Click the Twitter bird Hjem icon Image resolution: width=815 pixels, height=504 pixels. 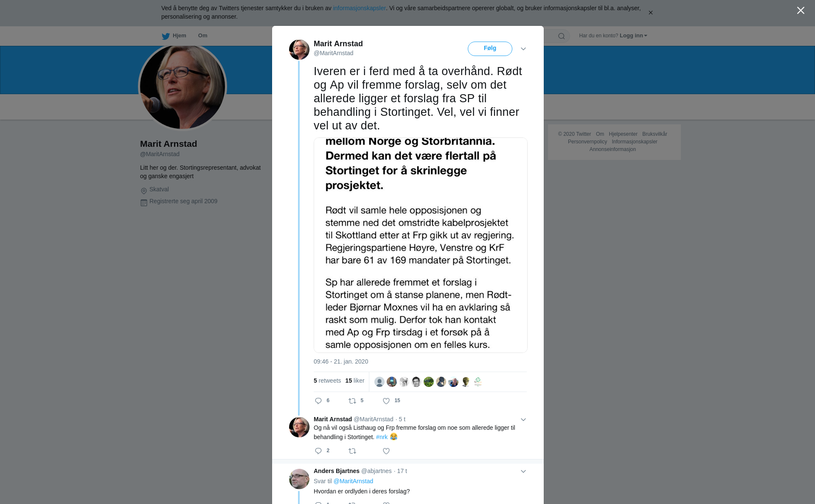coord(166,36)
